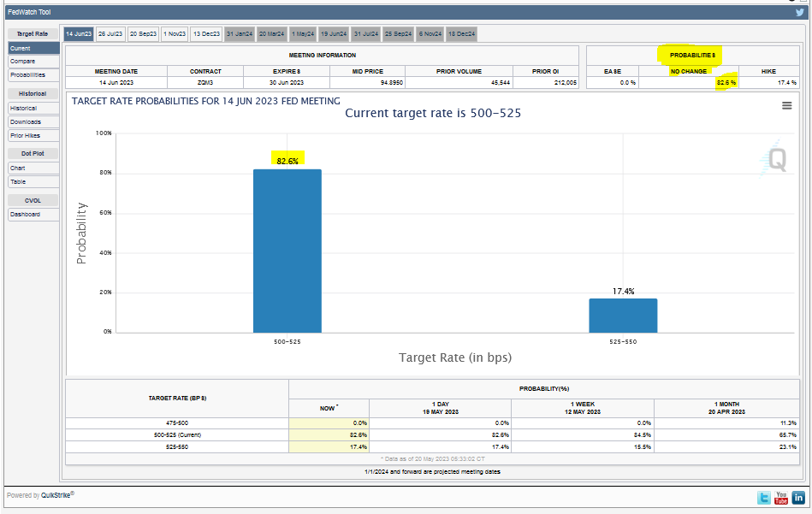Select Current under Target Rate sidebar
Screen dimensions: 812x514
[33, 48]
